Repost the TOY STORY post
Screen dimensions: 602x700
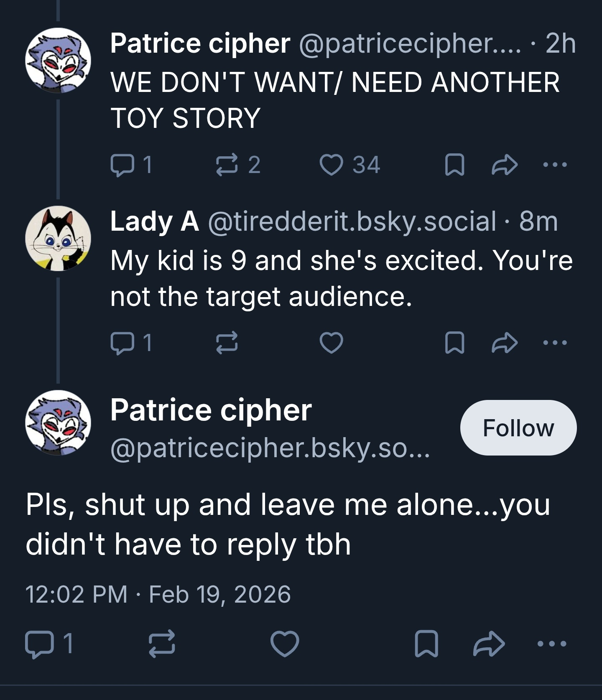[227, 165]
